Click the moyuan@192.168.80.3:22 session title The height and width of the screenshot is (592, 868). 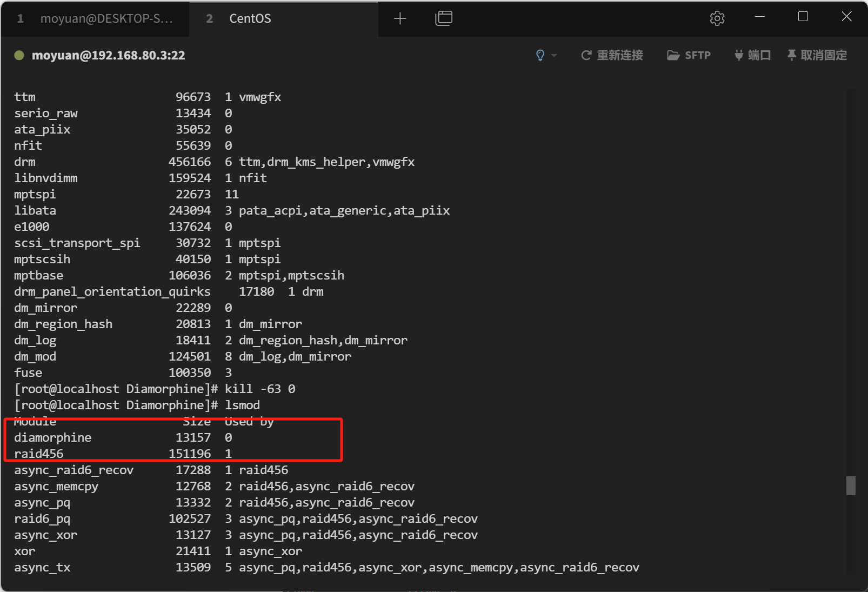click(108, 55)
